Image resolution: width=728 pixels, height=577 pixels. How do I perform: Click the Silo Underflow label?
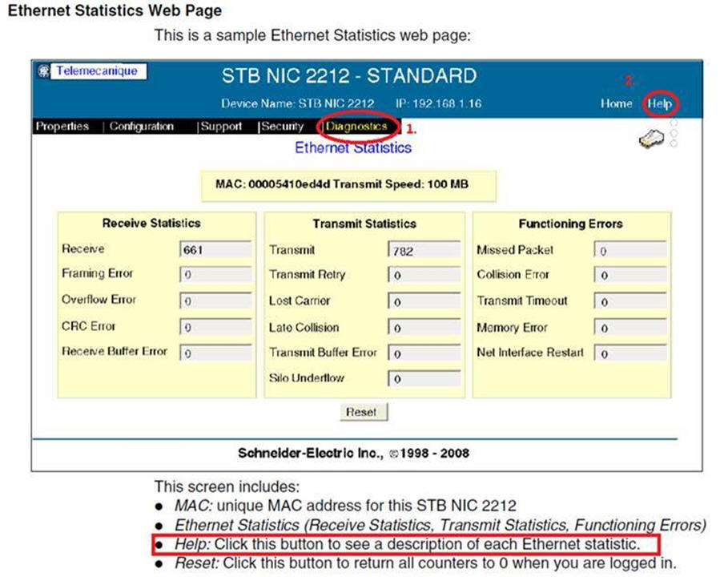(307, 377)
